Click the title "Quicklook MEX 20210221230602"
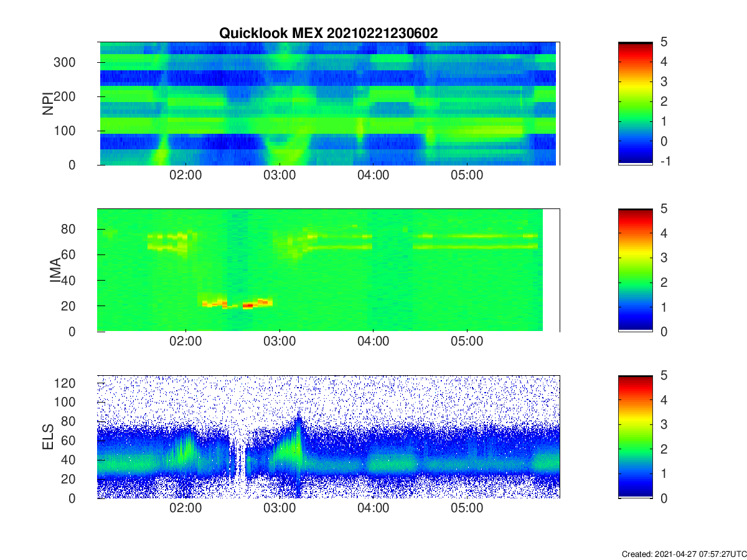The image size is (747, 560). pos(328,34)
